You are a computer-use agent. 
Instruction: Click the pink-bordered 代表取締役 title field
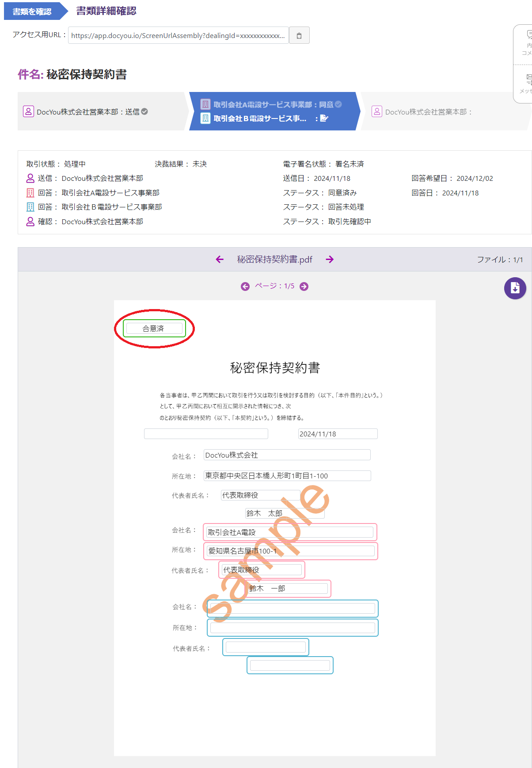[262, 570]
